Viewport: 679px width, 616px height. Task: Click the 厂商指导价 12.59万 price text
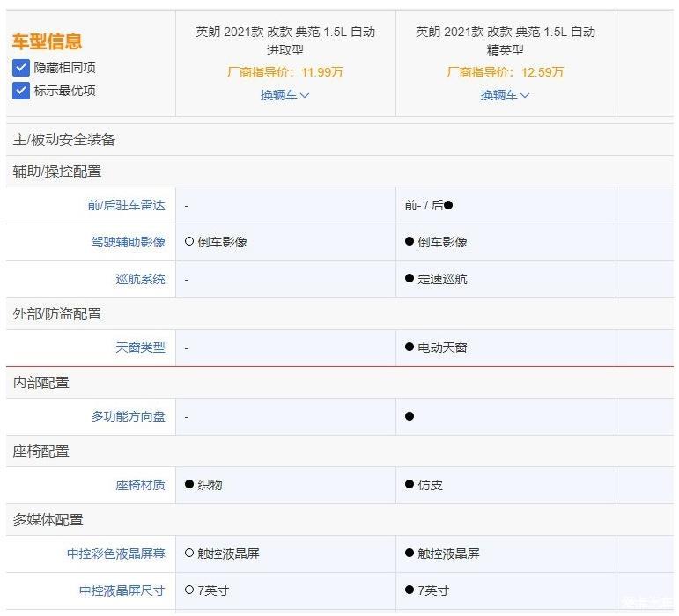[x=505, y=72]
